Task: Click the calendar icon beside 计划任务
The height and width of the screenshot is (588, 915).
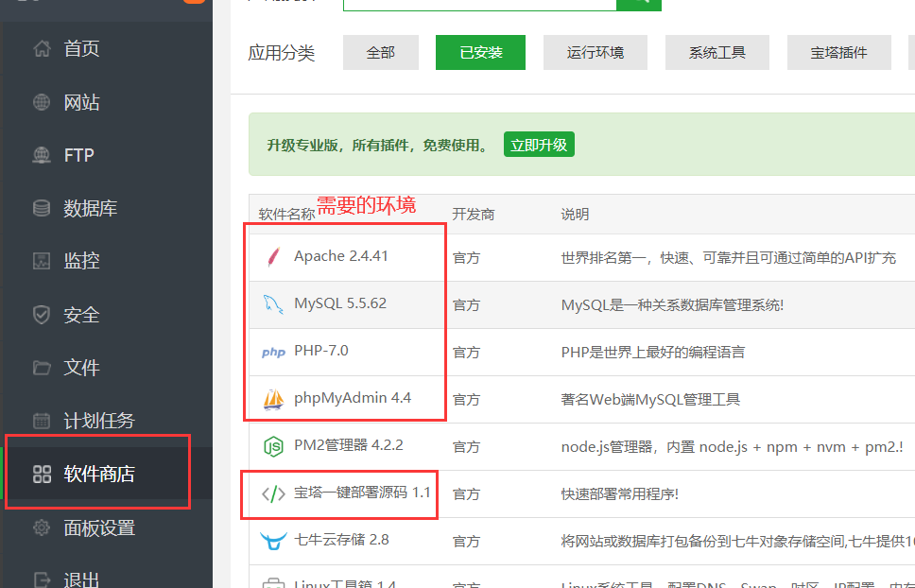Action: click(42, 421)
